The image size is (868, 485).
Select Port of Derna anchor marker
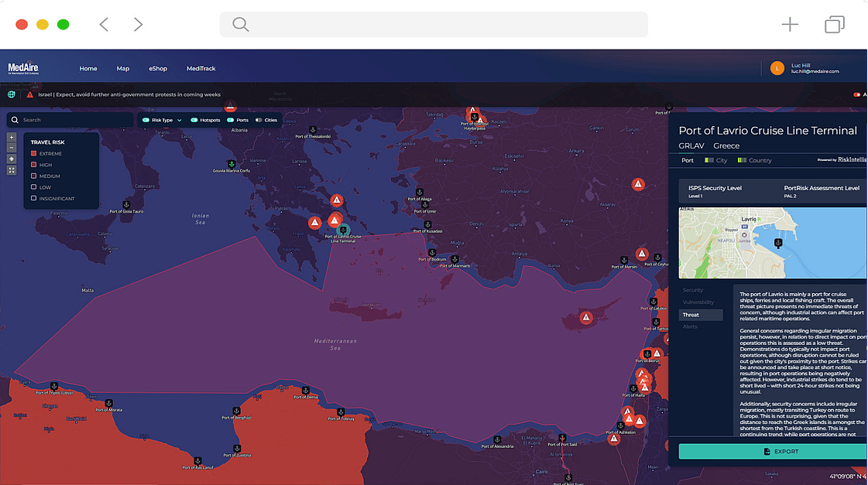click(x=306, y=391)
